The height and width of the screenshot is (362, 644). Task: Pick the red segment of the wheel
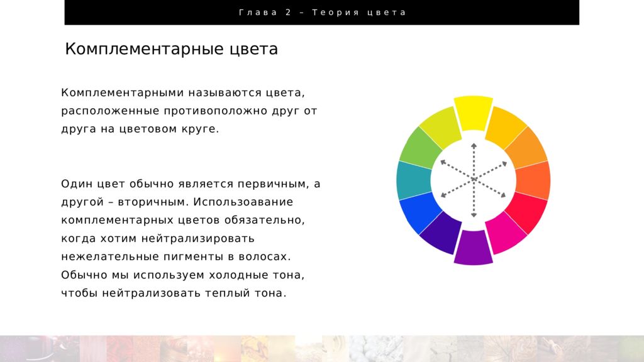[x=528, y=212]
